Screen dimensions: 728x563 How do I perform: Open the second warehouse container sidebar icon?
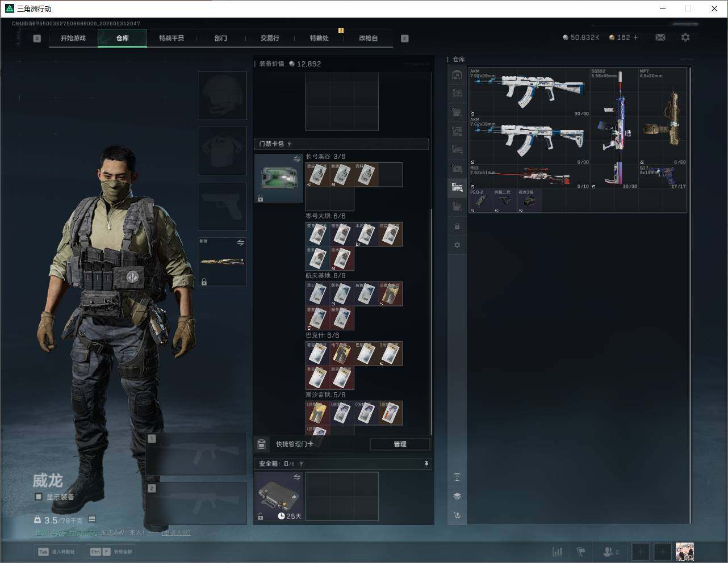(457, 94)
